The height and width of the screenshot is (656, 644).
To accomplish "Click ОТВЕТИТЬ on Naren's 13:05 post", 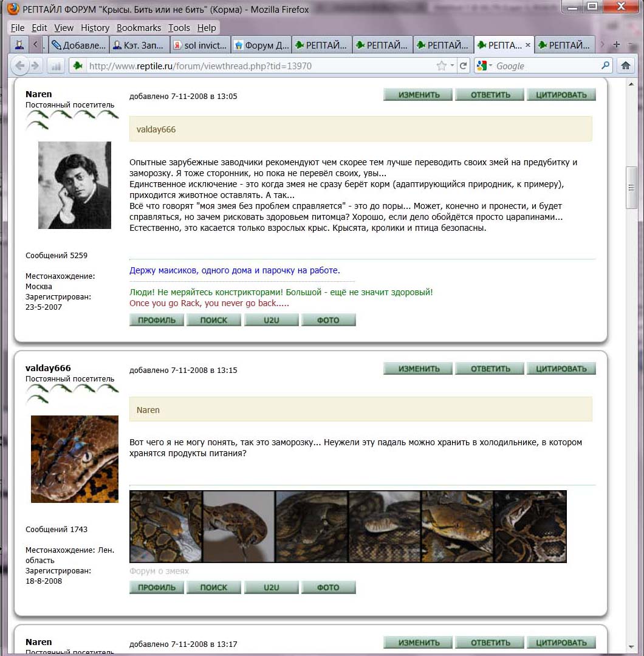I will pyautogui.click(x=490, y=95).
